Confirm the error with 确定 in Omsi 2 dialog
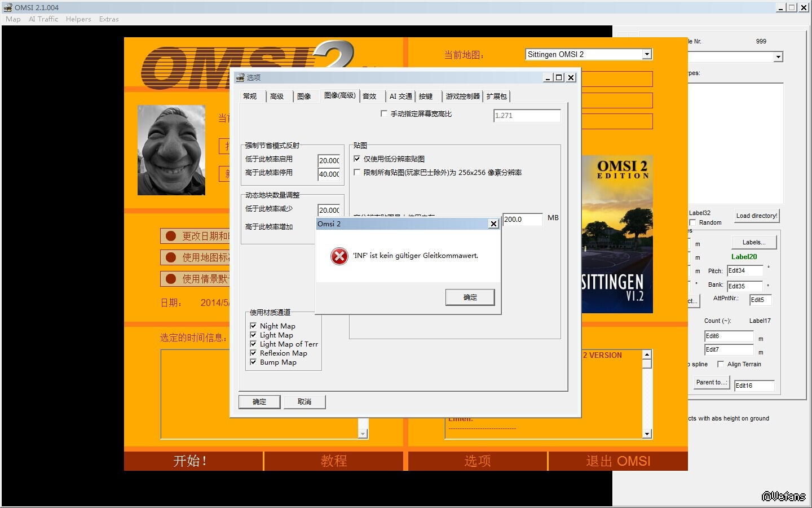 pos(470,297)
